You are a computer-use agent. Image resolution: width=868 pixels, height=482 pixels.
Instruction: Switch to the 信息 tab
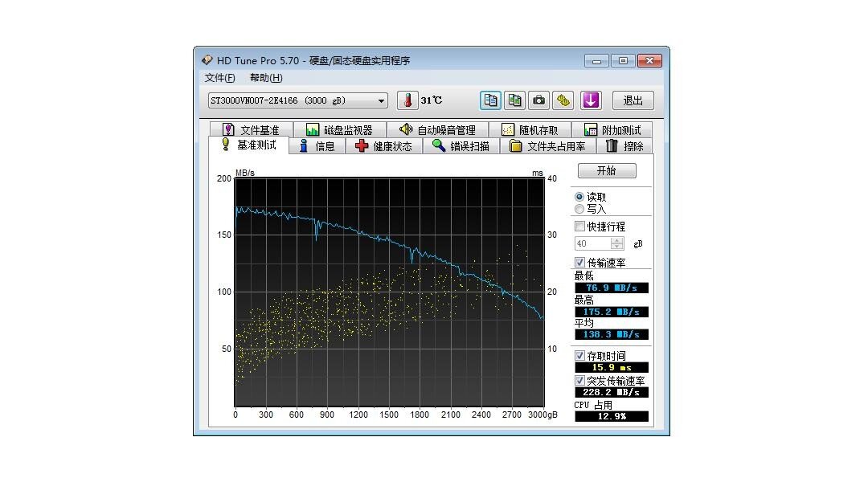tap(317, 146)
